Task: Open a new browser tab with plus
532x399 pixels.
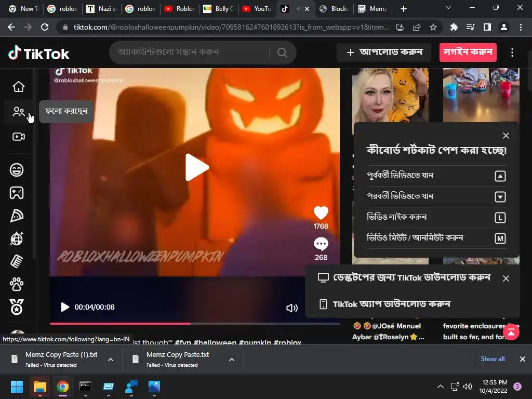Action: point(403,9)
